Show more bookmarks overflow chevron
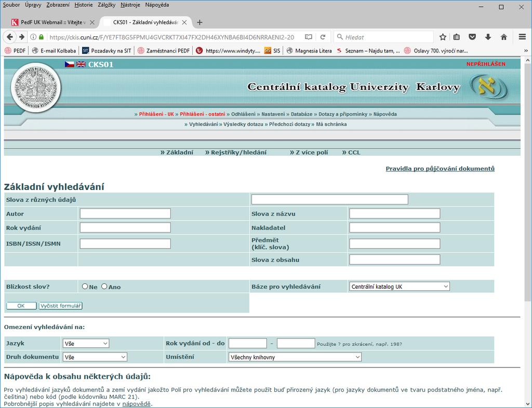 526,51
